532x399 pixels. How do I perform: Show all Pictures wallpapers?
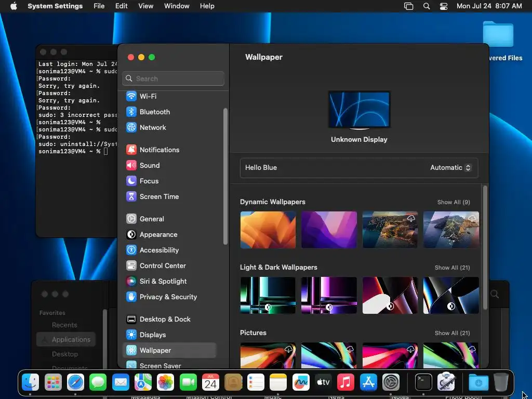click(x=453, y=333)
